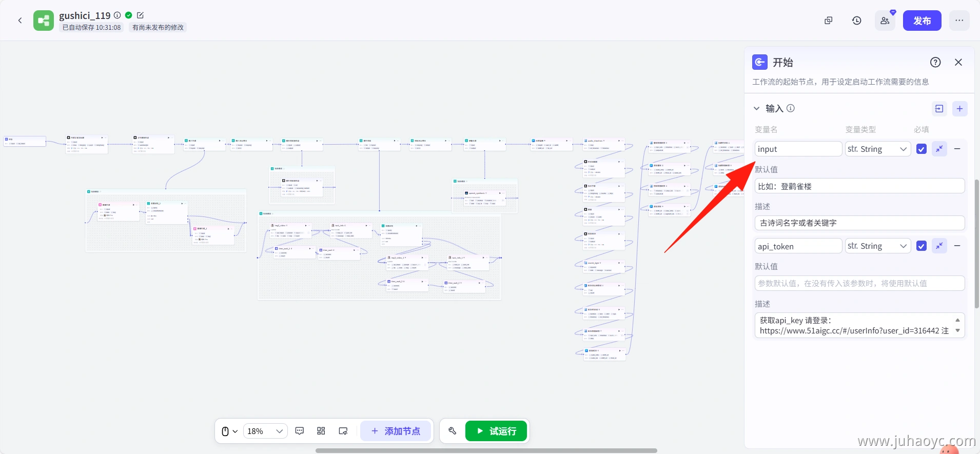The height and width of the screenshot is (454, 980).
Task: Click the duplicate workflow icon
Action: click(828, 21)
